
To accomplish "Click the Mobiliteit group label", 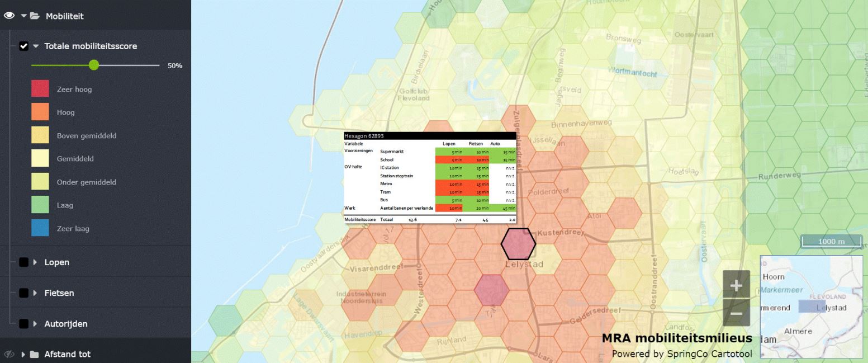I will tap(65, 16).
